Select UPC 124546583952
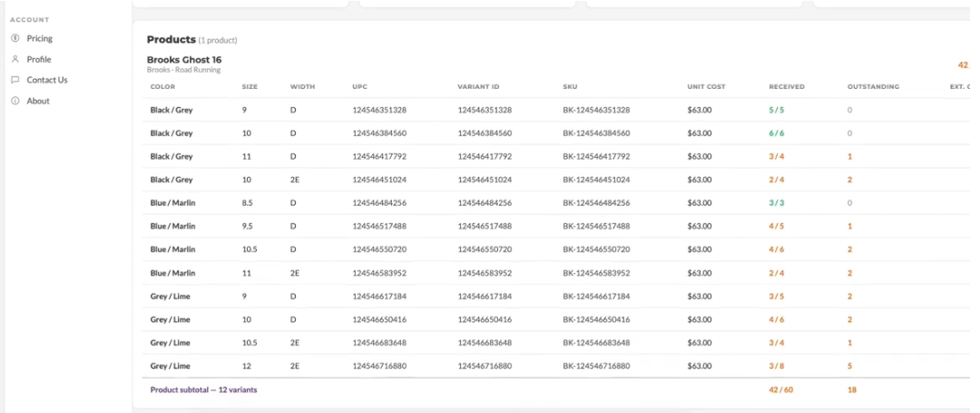The image size is (980, 413). pos(379,273)
